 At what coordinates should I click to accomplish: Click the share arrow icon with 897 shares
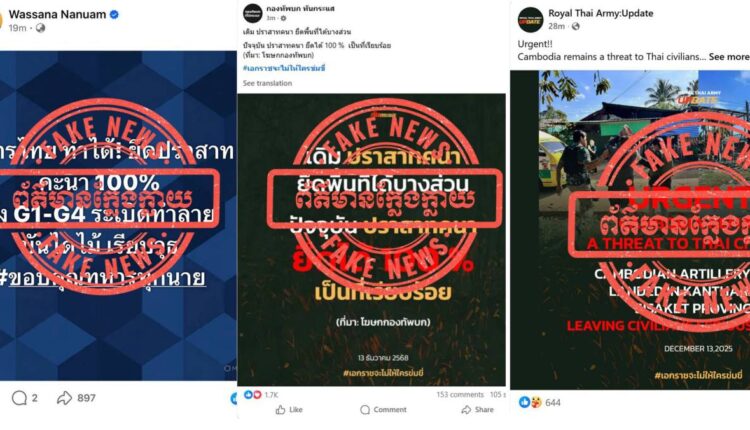click(x=64, y=398)
